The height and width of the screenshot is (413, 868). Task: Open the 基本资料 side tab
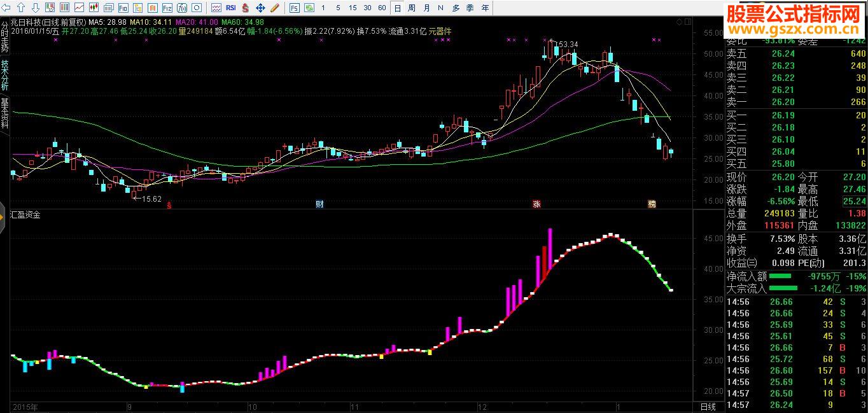coord(4,113)
